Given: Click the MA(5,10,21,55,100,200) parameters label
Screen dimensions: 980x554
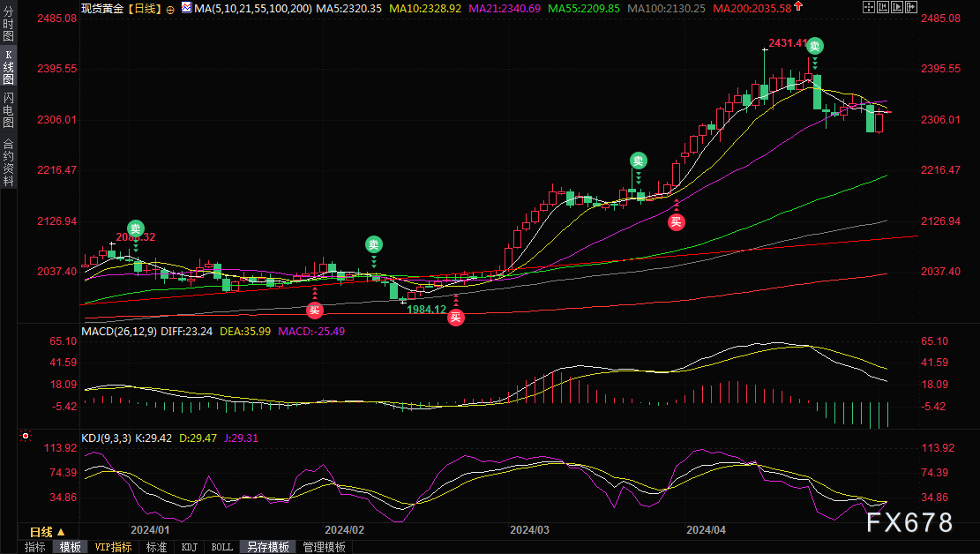Looking at the screenshot, I should (253, 9).
